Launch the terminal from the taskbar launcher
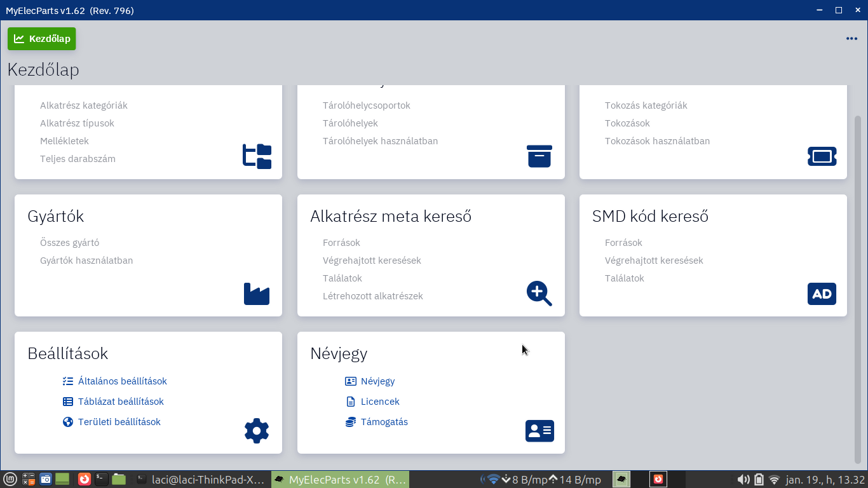The image size is (868, 488). pyautogui.click(x=101, y=480)
